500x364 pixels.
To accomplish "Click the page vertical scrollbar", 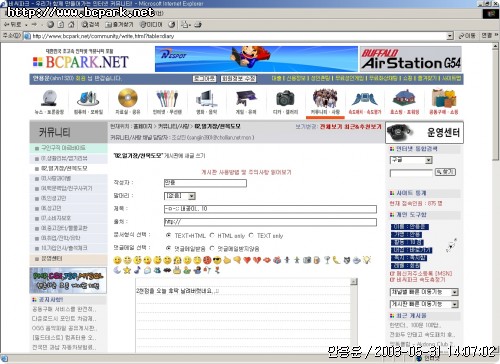I will click(x=495, y=197).
